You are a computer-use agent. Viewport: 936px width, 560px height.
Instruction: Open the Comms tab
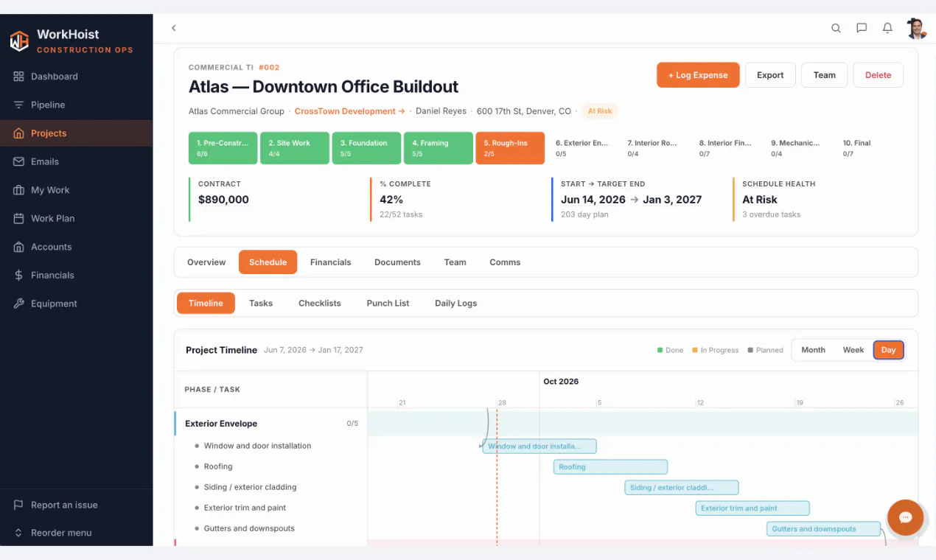point(505,262)
